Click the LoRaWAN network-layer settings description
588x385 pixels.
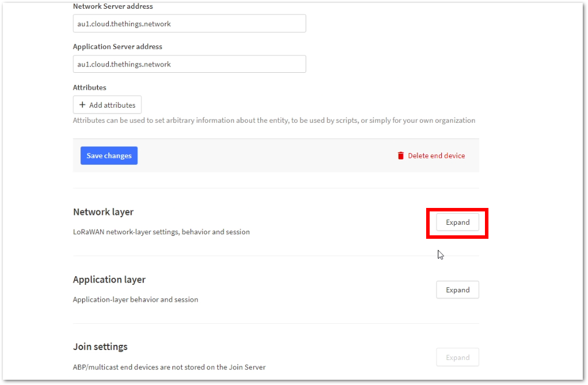(x=161, y=232)
